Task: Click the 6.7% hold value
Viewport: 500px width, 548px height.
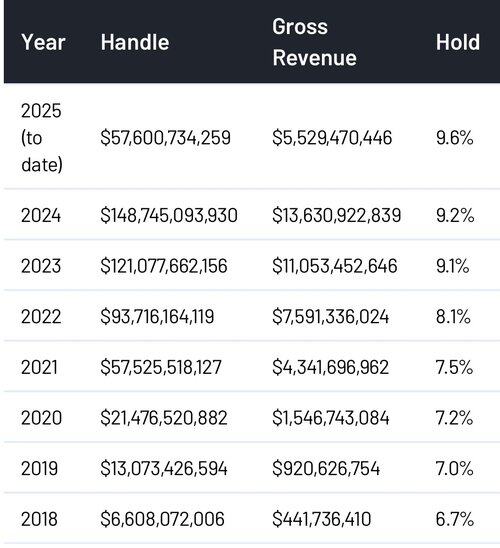Action: click(x=455, y=519)
